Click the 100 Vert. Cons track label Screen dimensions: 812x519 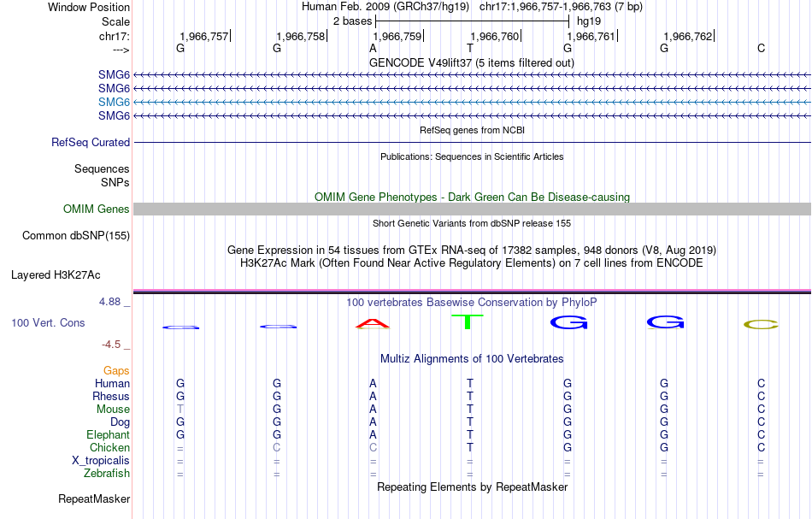tap(48, 322)
